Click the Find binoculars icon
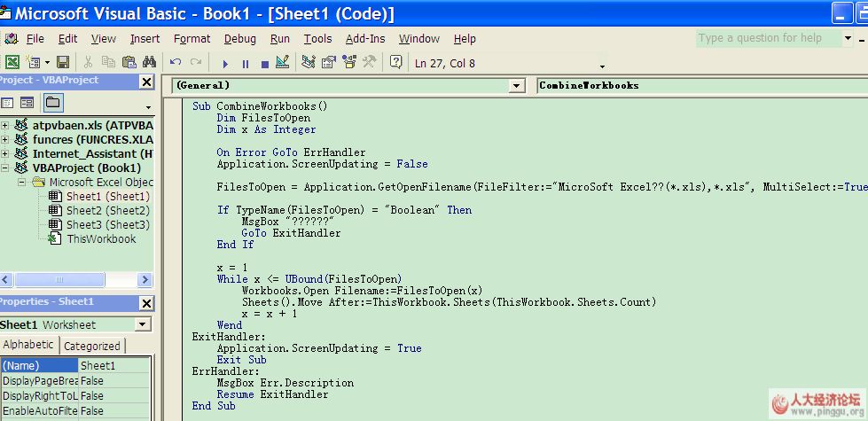This screenshot has width=868, height=421. tap(150, 62)
